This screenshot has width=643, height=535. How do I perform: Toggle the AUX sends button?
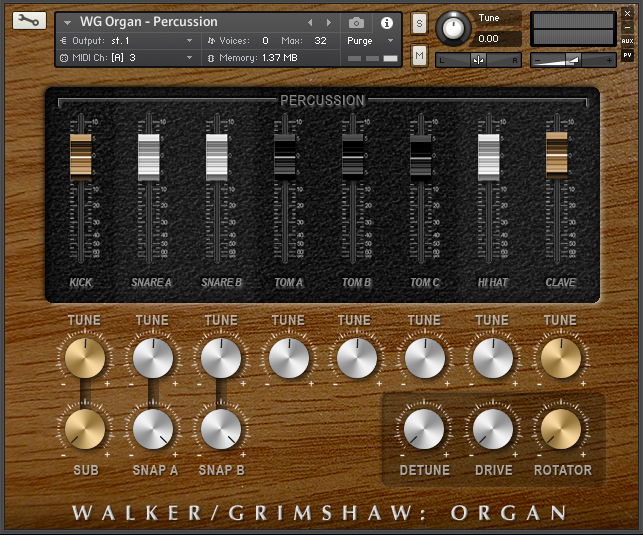627,41
